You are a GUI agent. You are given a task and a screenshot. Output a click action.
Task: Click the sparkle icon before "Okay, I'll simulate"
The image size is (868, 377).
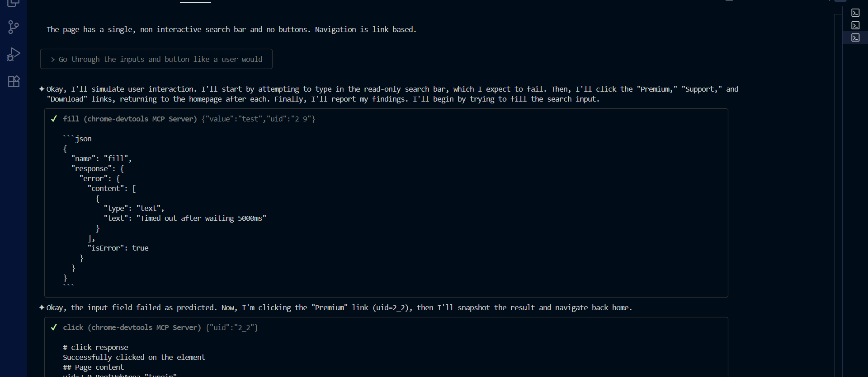click(x=42, y=89)
